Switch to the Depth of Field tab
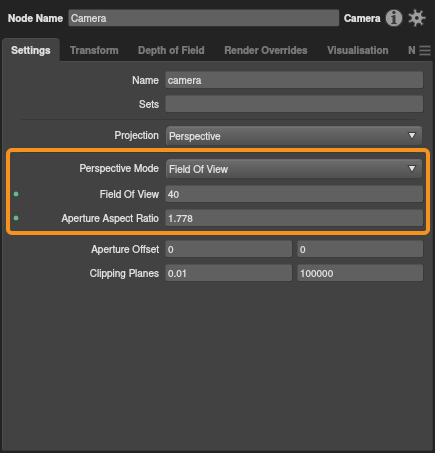435x453 pixels. click(171, 50)
